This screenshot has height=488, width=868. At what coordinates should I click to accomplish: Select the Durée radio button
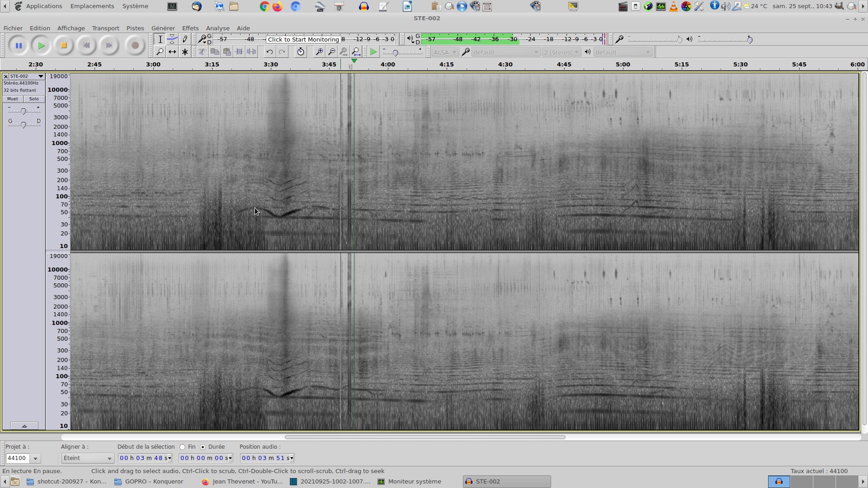pyautogui.click(x=203, y=447)
